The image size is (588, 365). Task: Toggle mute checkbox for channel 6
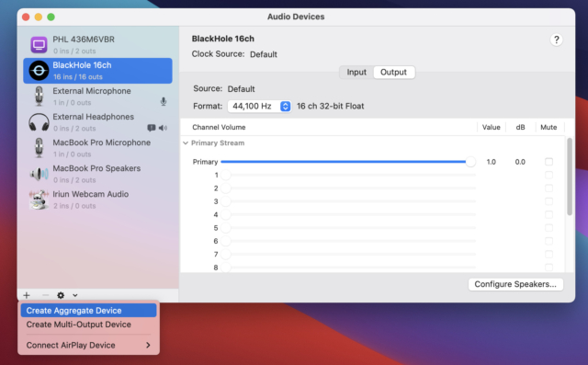(548, 241)
